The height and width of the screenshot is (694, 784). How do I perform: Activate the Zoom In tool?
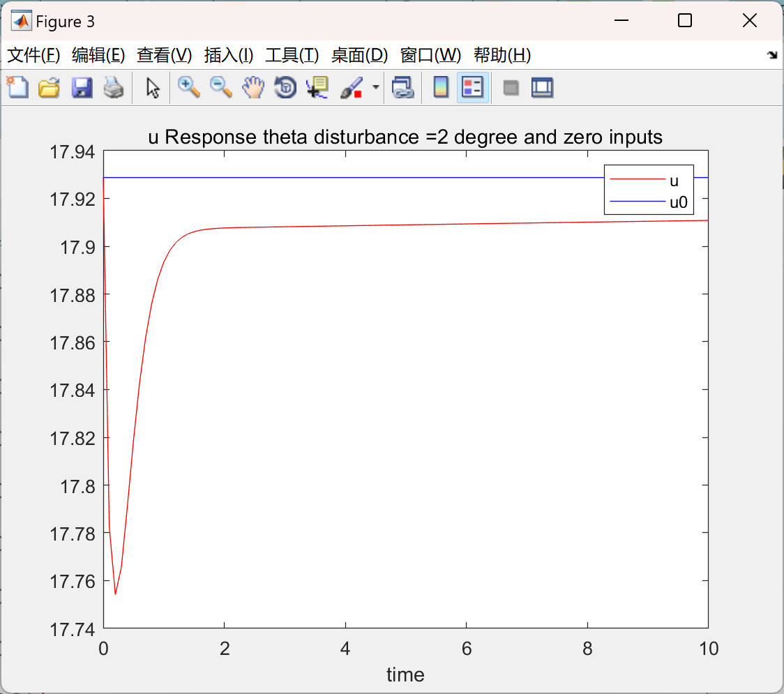pyautogui.click(x=188, y=87)
